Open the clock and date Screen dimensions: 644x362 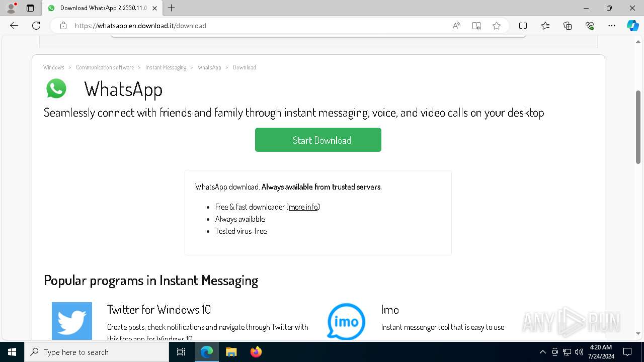tap(600, 352)
